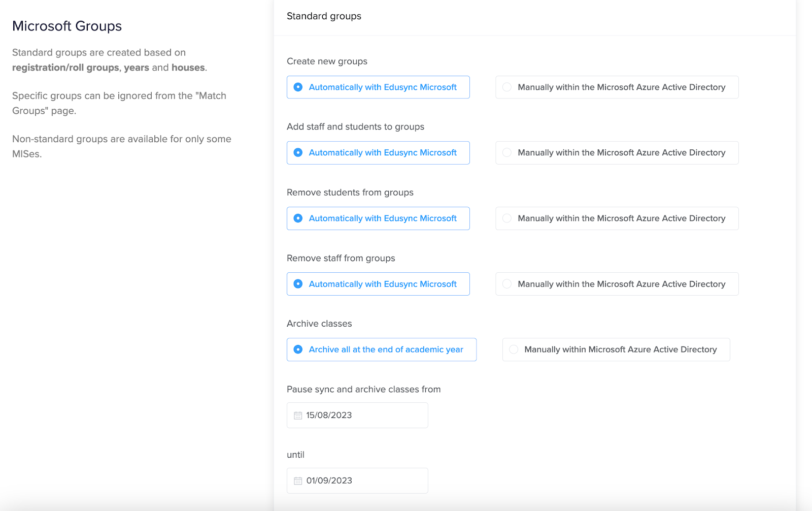Click the 'Archive classes' section label

(x=319, y=323)
